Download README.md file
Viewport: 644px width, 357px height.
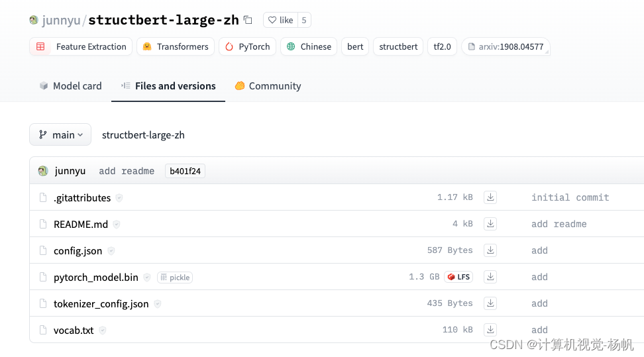(490, 224)
